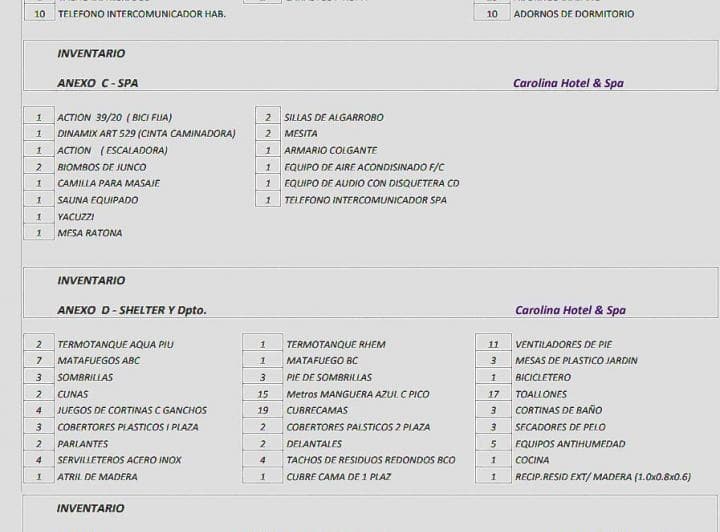Select the TOALLONES item text
The image size is (720, 532).
click(541, 394)
